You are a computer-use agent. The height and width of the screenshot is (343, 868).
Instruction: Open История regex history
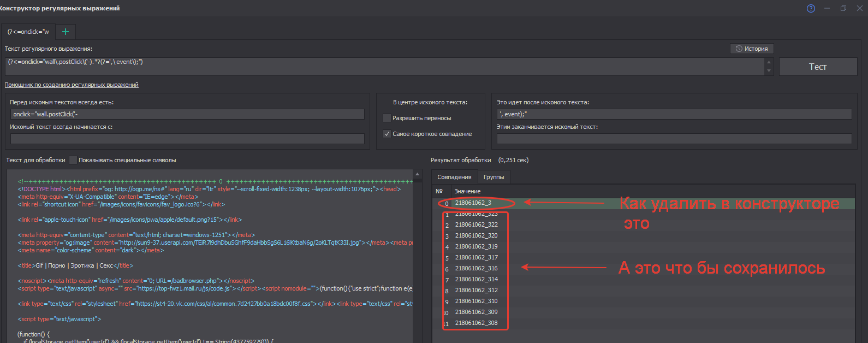pos(752,49)
